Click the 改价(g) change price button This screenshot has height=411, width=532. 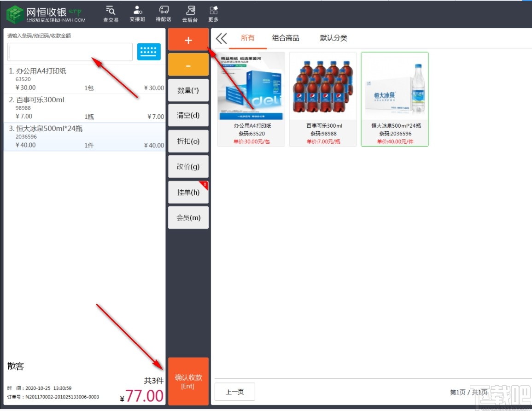pos(188,167)
